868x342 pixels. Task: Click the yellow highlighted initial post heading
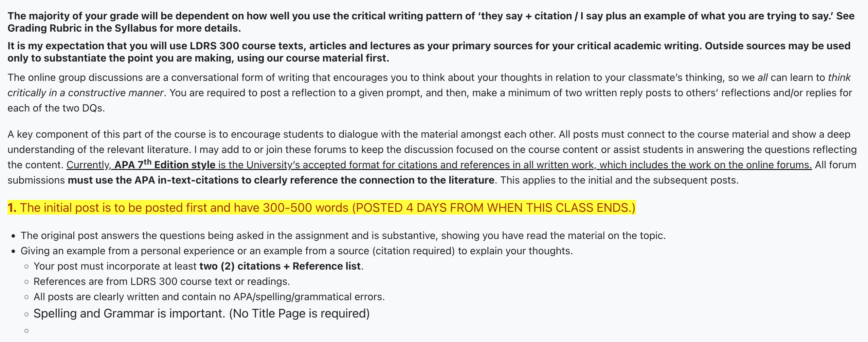[x=321, y=208]
